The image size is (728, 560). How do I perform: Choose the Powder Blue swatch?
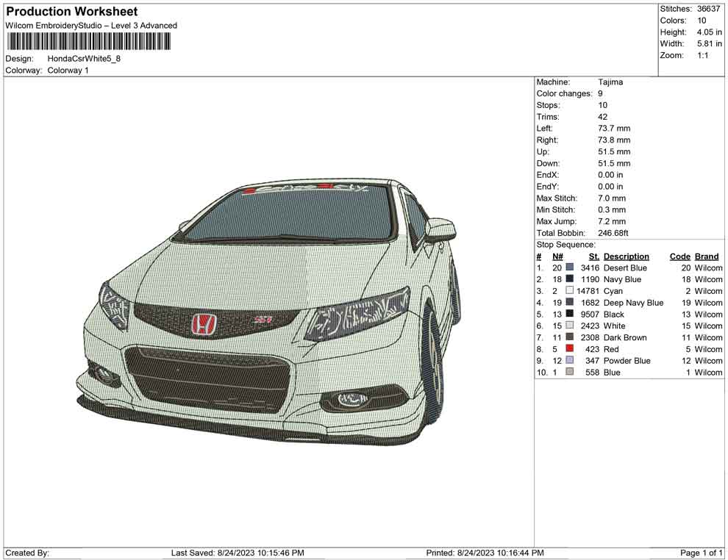[569, 361]
